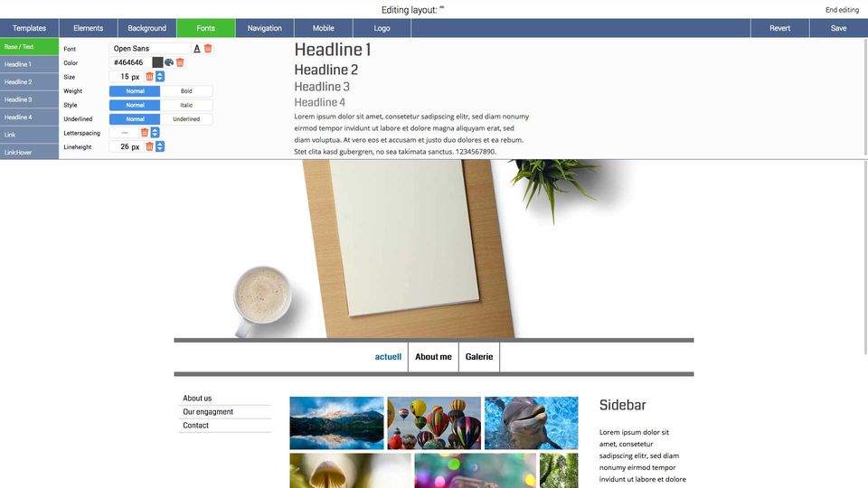Select Headline 1 in font sidebar
Image resolution: width=868 pixels, height=488 pixels.
click(x=29, y=64)
